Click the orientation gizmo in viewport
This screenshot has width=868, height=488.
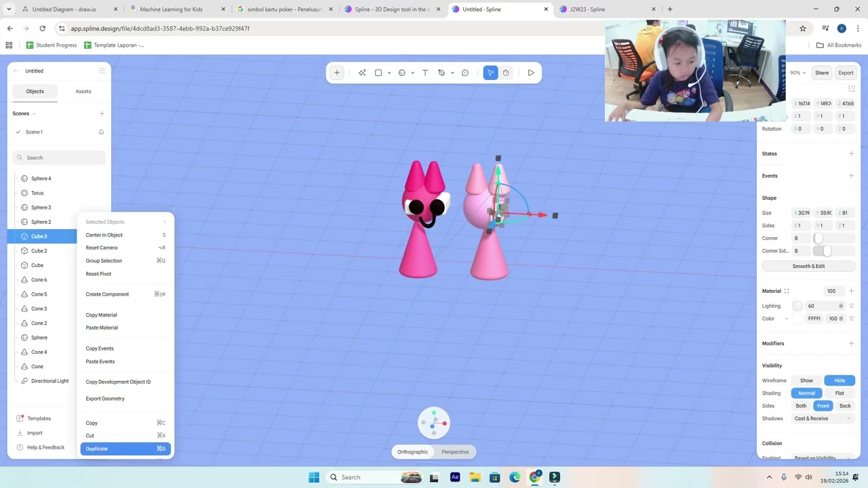[434, 423]
